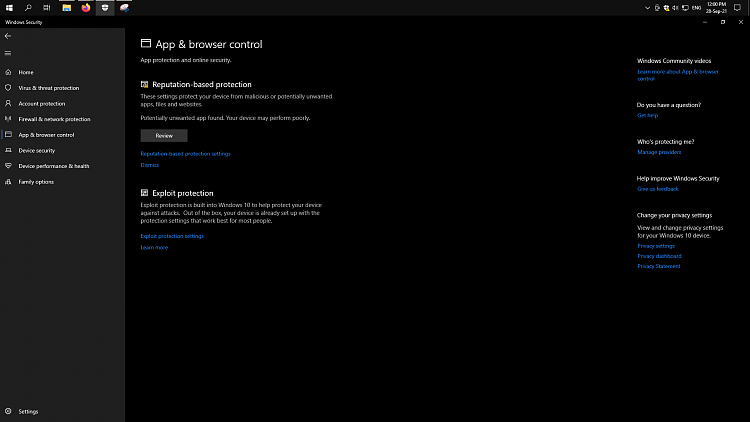Image resolution: width=750 pixels, height=422 pixels.
Task: Click the Device security laptop icon
Action: (x=8, y=150)
